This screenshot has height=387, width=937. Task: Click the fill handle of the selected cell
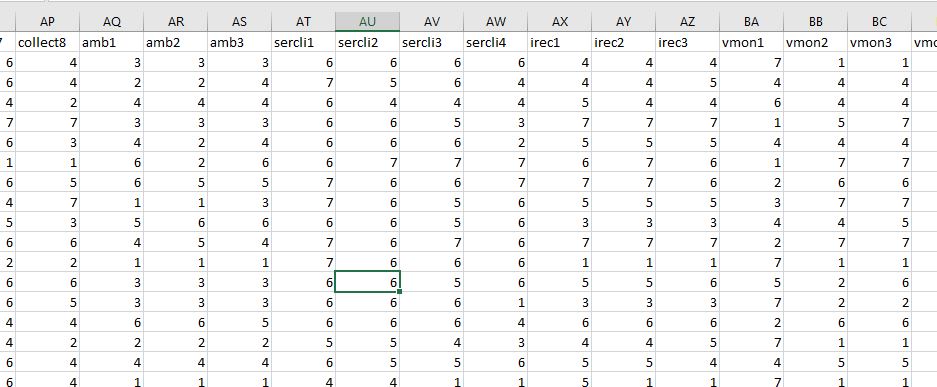[x=399, y=291]
